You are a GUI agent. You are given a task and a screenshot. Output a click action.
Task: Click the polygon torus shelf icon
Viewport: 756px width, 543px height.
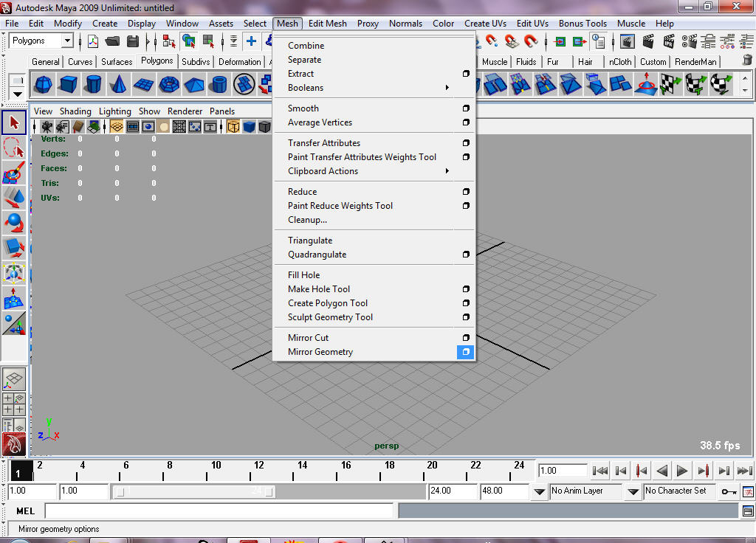coord(169,84)
